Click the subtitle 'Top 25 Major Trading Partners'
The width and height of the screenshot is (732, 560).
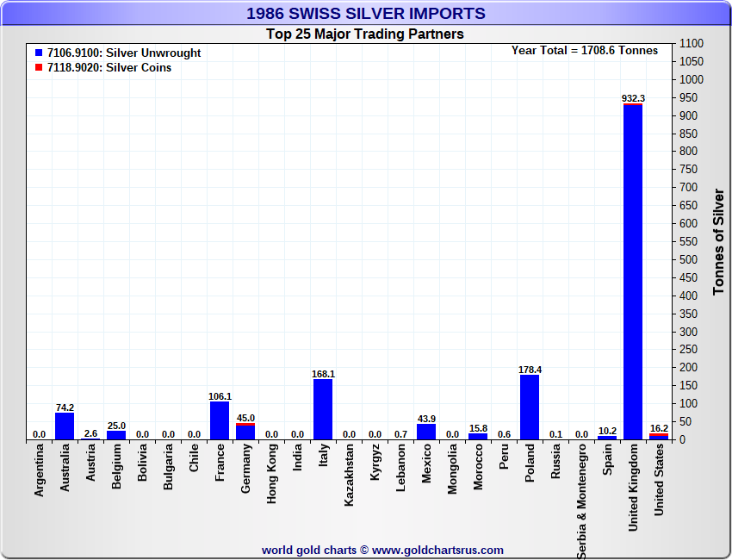click(x=365, y=34)
